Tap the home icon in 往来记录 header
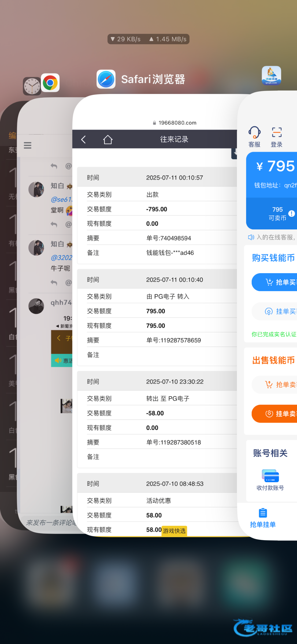 tap(108, 140)
